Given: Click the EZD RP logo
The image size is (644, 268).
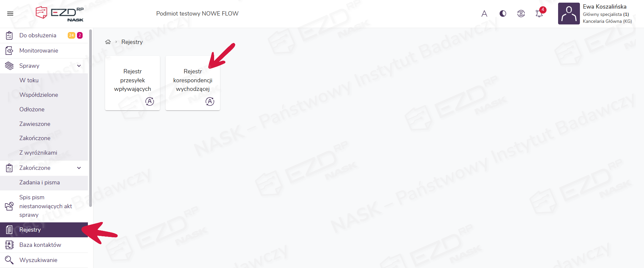Looking at the screenshot, I should click(60, 14).
